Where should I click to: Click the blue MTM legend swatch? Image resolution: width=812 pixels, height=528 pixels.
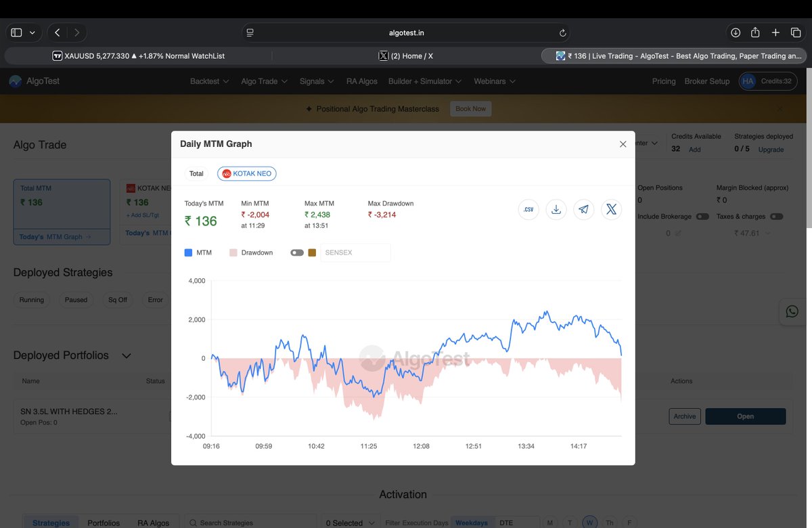[188, 252]
